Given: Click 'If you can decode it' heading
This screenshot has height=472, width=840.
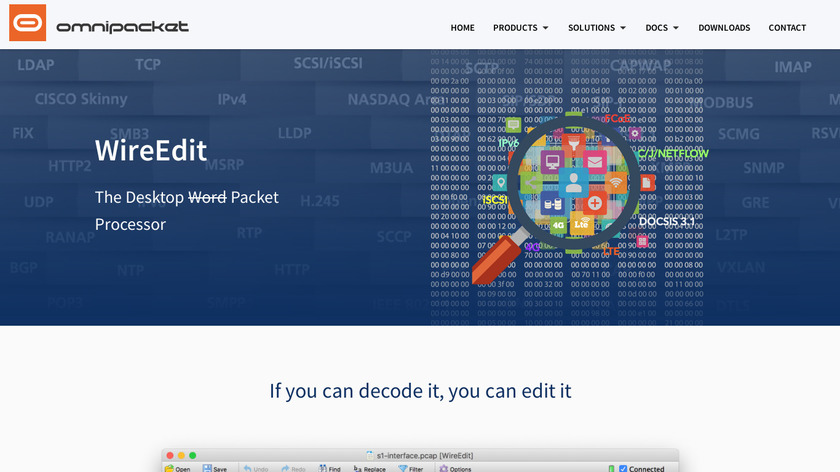Looking at the screenshot, I should pos(421,391).
